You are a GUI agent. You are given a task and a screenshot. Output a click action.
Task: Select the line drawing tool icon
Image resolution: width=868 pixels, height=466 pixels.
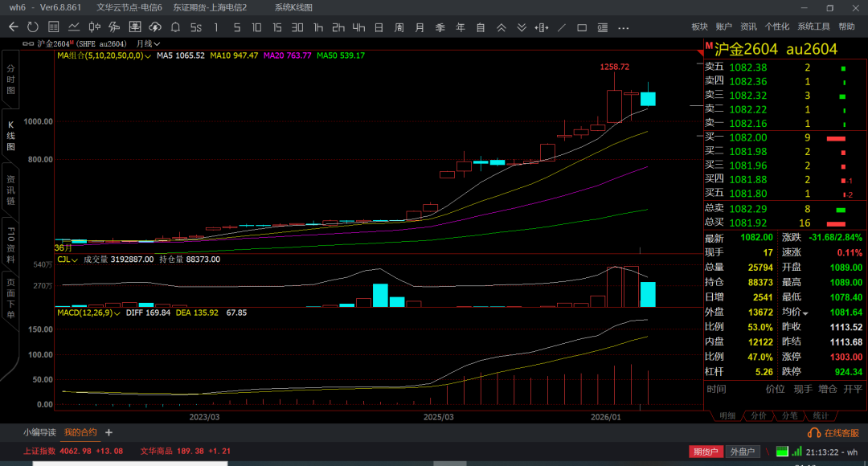click(561, 27)
